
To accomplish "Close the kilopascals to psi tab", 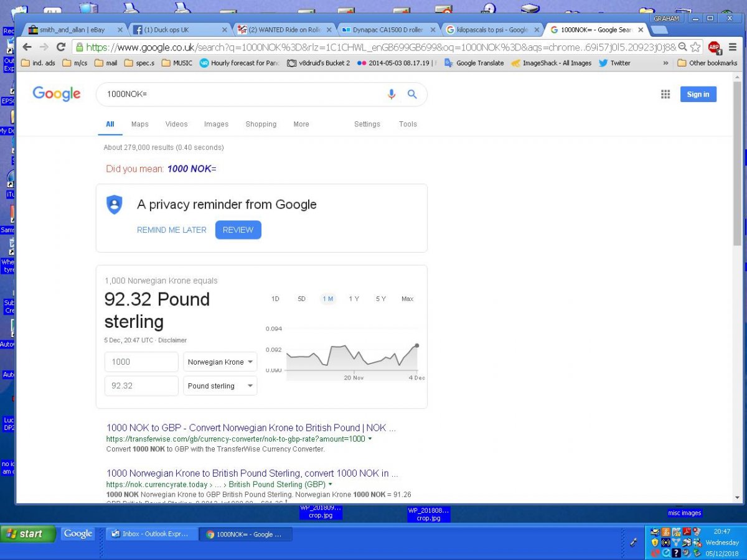I will point(537,30).
